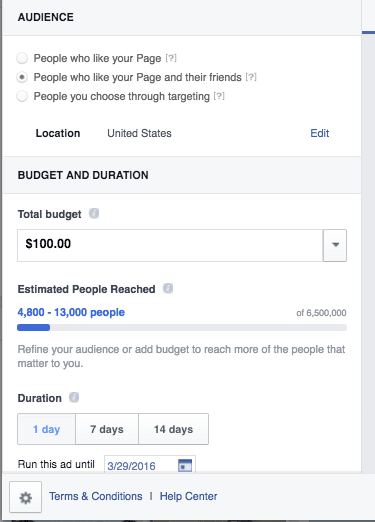This screenshot has width=375, height=522.
Task: Choose People you choose through targeting
Action: (x=22, y=96)
